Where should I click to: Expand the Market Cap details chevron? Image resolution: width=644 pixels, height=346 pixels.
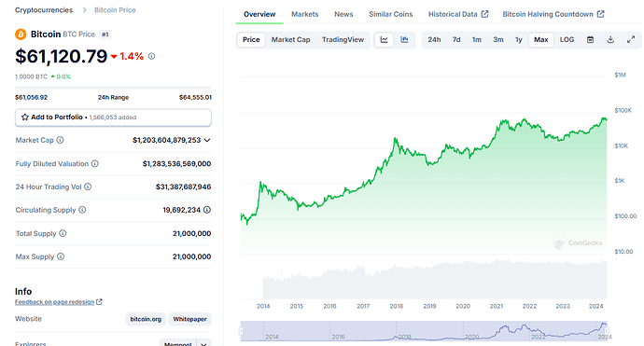point(207,141)
